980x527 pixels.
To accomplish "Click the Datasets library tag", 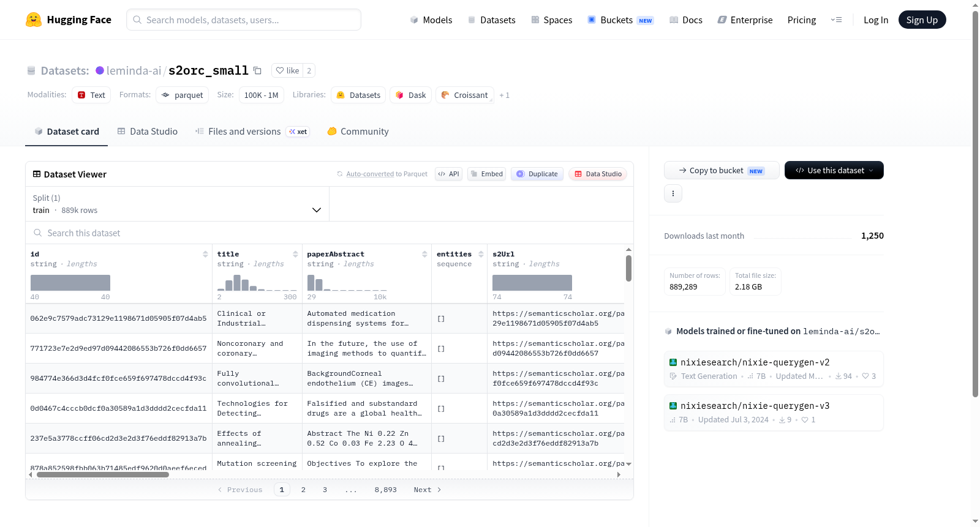I will point(358,95).
